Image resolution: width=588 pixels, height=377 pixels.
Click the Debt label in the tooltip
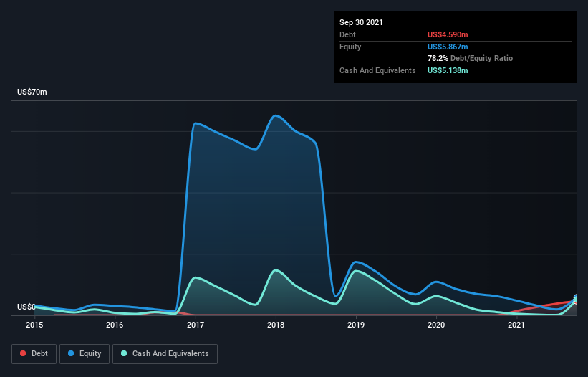(347, 34)
